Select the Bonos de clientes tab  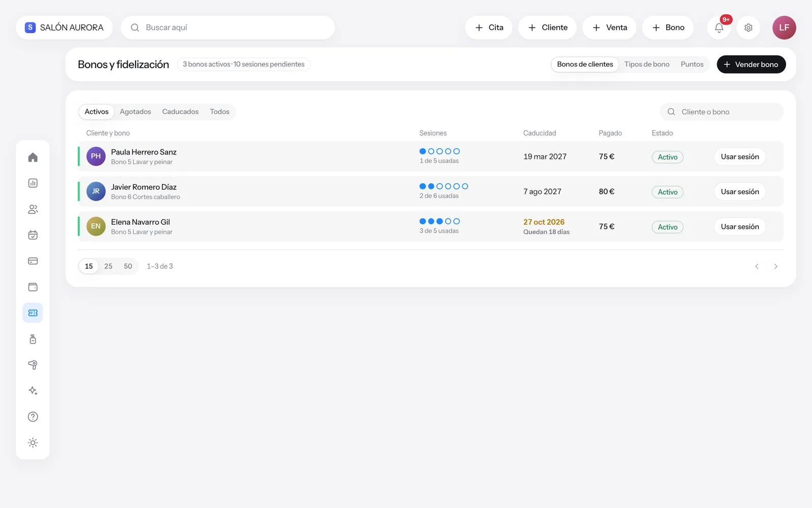click(585, 65)
